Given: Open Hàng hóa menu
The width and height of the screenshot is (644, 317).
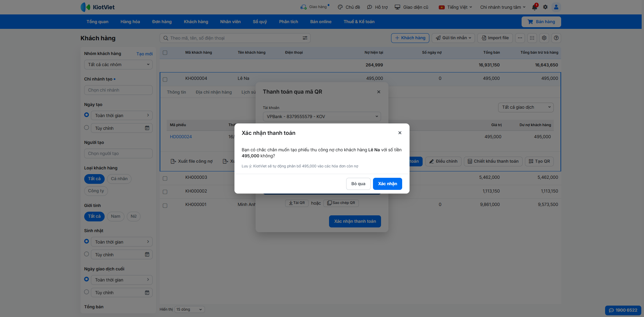Looking at the screenshot, I should (130, 22).
